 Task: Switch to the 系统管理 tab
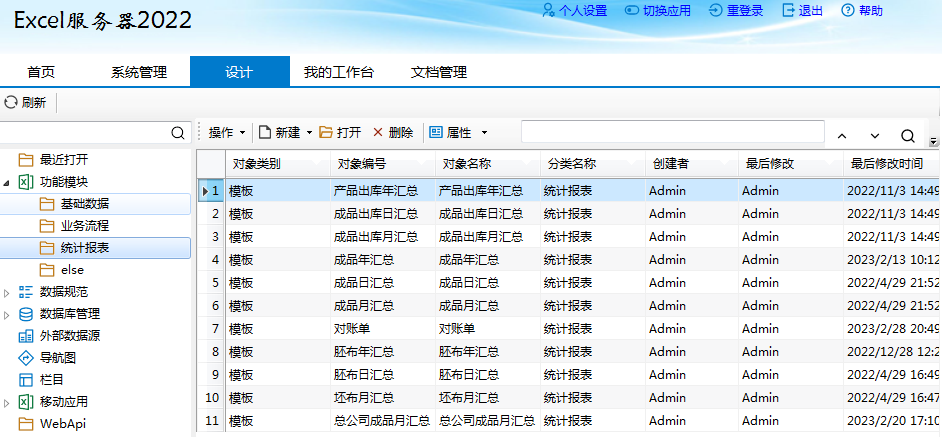139,72
